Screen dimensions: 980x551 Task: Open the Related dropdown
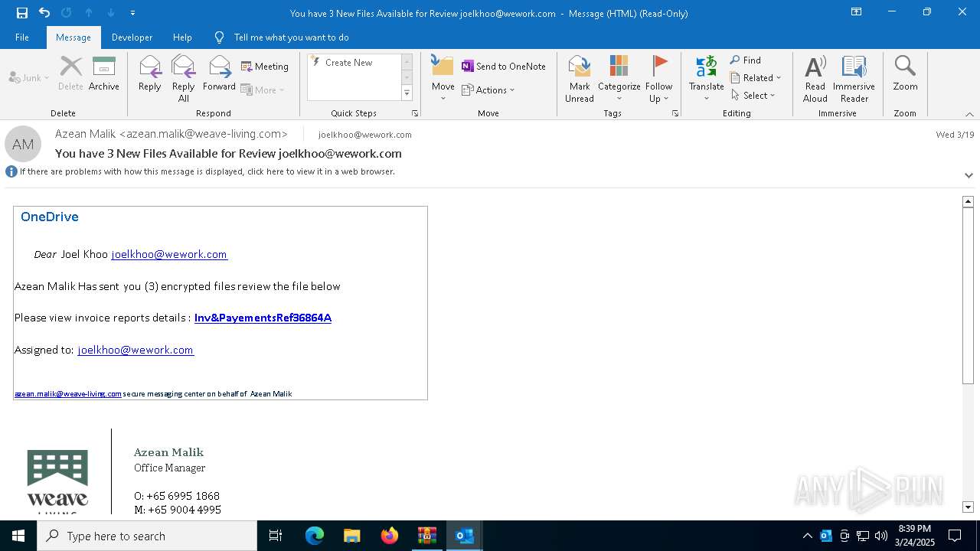click(756, 78)
